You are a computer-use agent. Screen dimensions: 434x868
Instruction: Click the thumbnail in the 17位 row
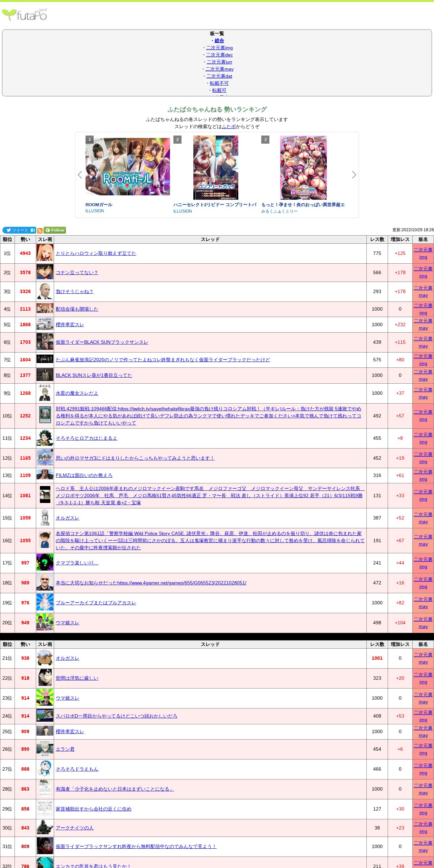45,563
